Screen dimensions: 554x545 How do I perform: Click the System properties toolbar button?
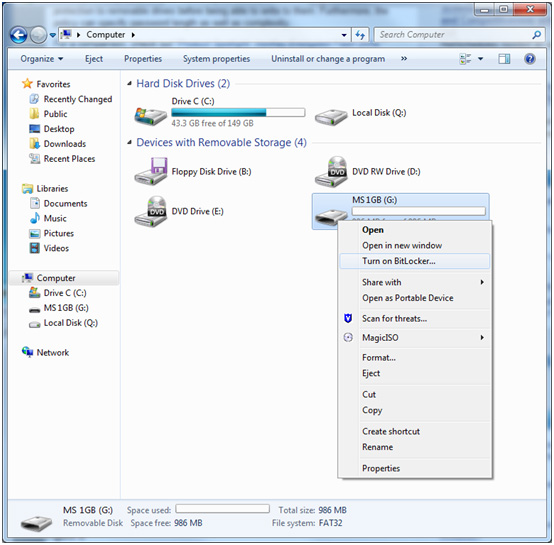[216, 59]
